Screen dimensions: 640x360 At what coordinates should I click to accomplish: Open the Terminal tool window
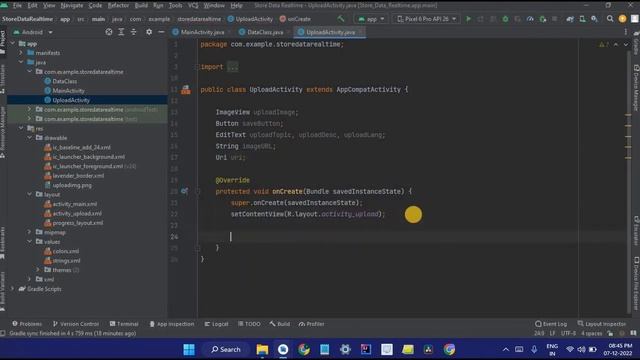(x=124, y=324)
